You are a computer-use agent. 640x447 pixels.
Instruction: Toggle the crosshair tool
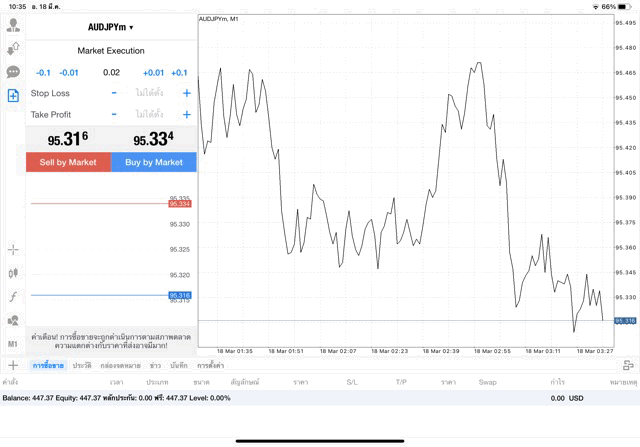[13, 249]
